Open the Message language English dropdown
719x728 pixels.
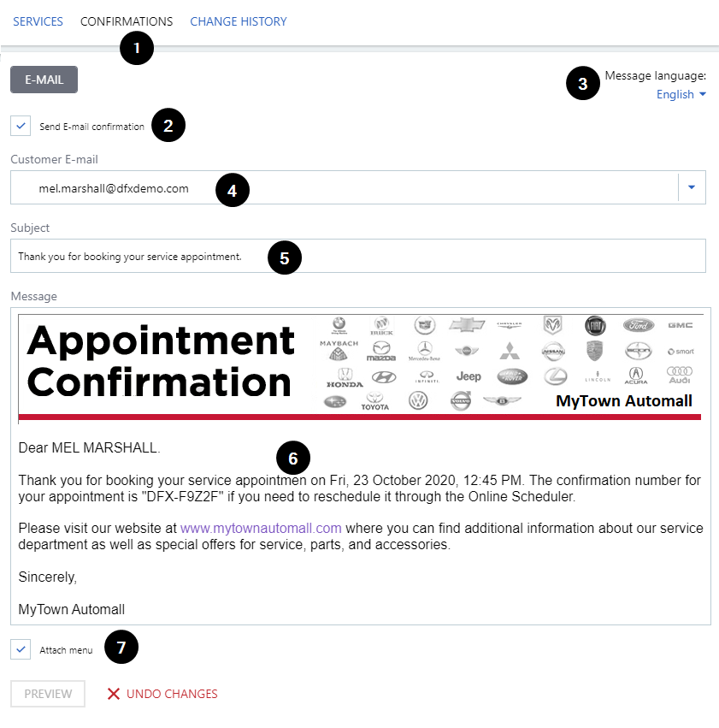tap(681, 94)
